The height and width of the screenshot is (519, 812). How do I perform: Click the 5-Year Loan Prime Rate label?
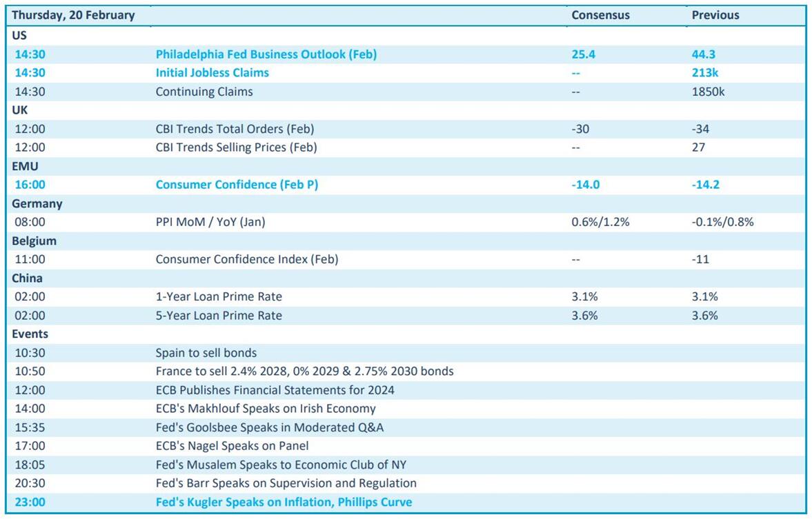(219, 316)
